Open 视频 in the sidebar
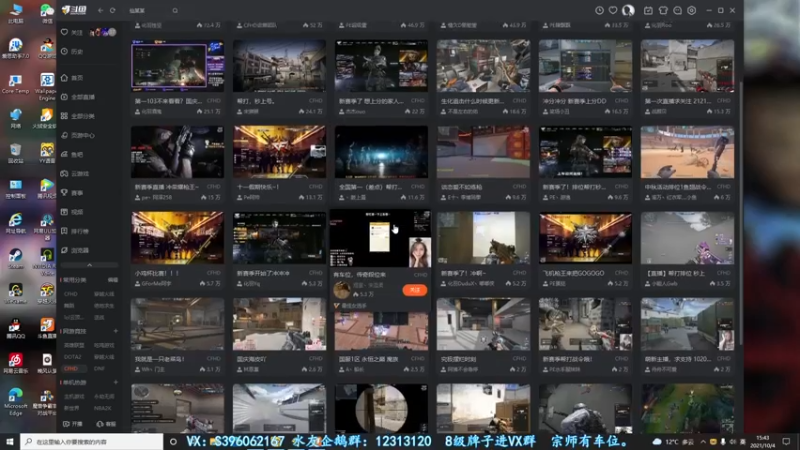This screenshot has width=800, height=450. click(72, 212)
